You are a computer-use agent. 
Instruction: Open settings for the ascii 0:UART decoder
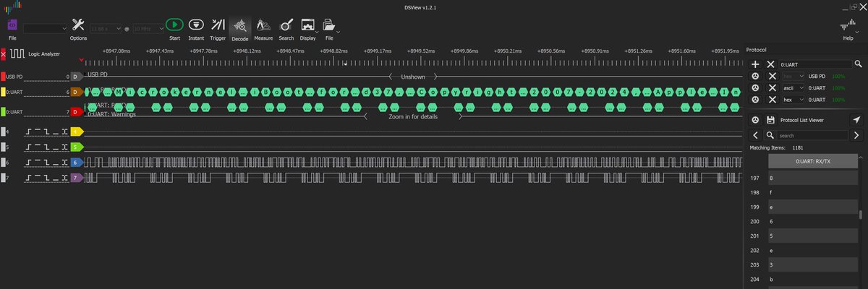[x=755, y=87]
